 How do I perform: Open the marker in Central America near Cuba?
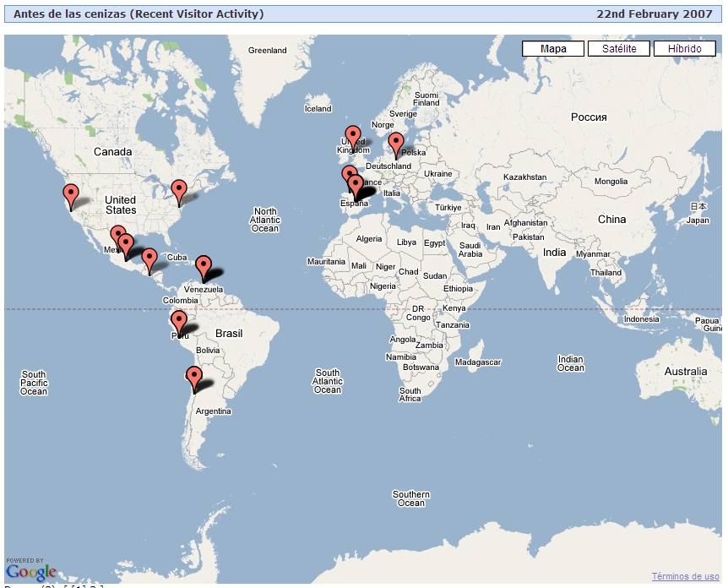coord(149,259)
